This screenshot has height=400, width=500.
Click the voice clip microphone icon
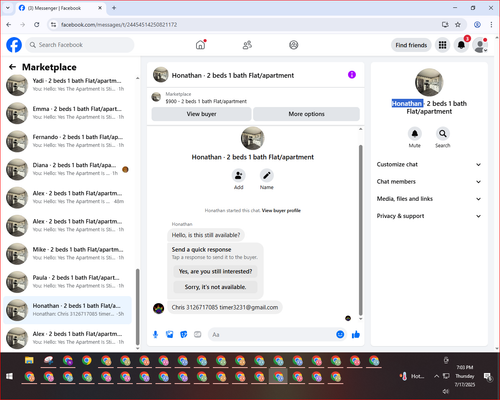(155, 334)
